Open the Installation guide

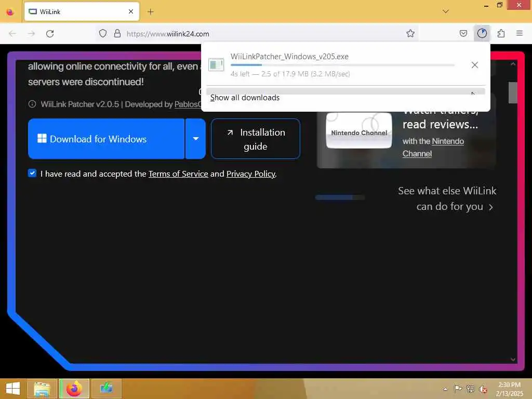[x=256, y=139]
